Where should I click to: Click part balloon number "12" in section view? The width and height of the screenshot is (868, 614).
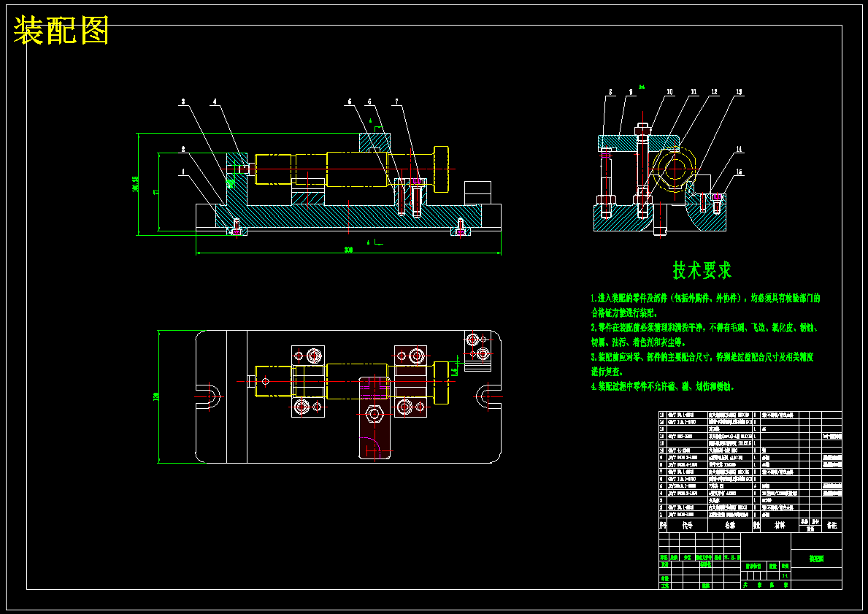[715, 93]
